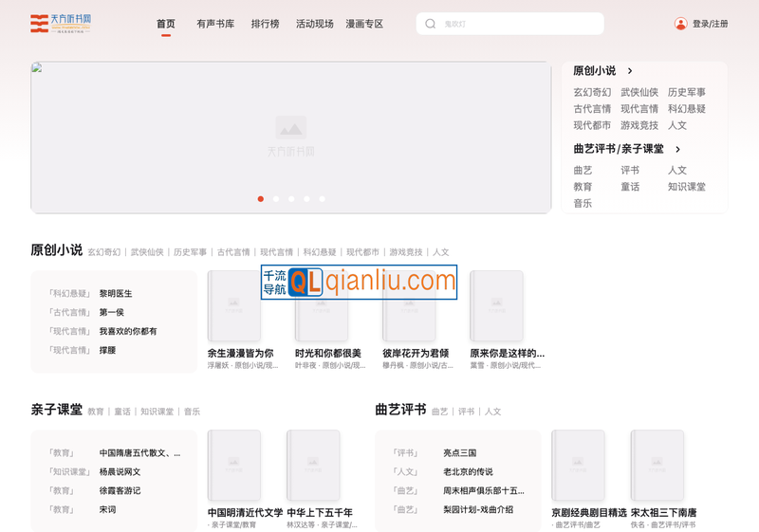Go to 排行榜 in navigation
This screenshot has height=532, width=759.
pyautogui.click(x=266, y=24)
